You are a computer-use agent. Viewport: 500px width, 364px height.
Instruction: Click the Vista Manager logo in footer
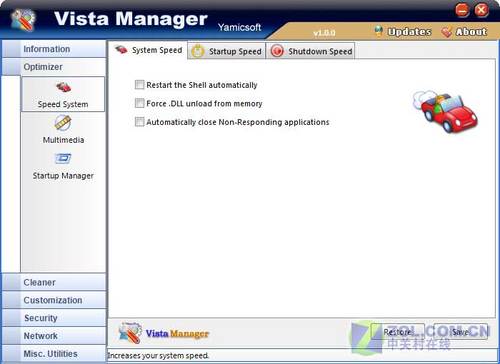(x=130, y=333)
